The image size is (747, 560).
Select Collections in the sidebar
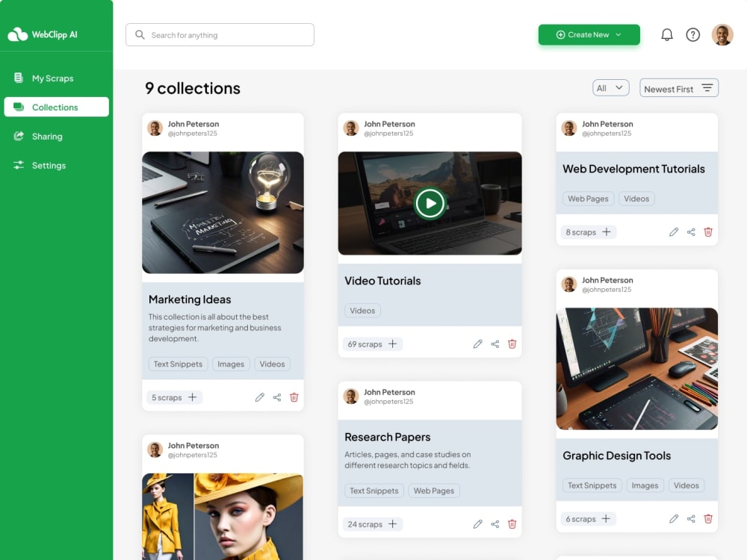(x=56, y=107)
